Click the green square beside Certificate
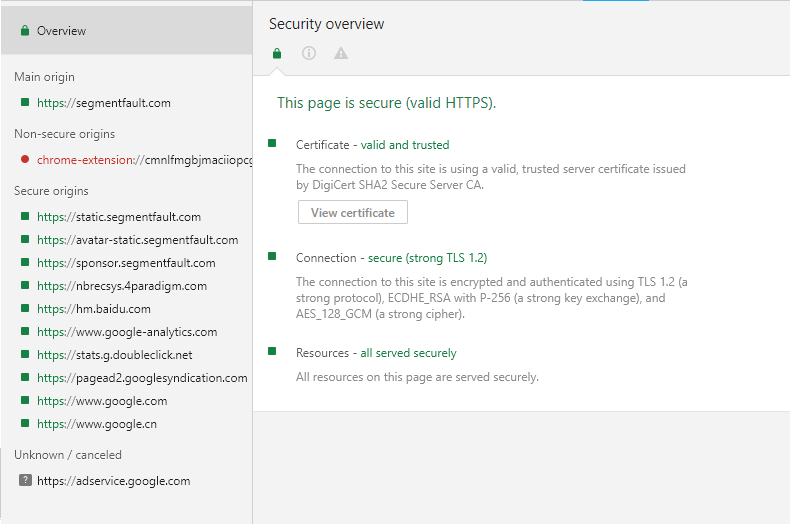The image size is (790, 524). click(272, 144)
